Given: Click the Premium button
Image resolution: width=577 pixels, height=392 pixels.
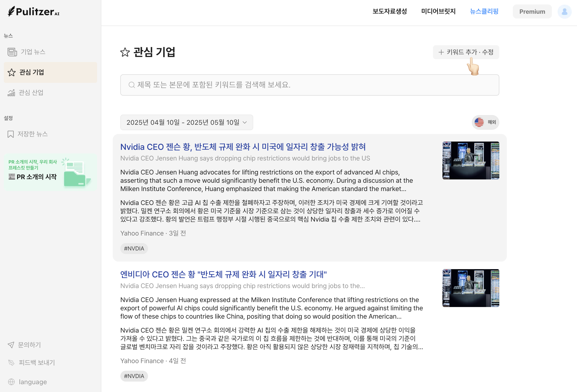Looking at the screenshot, I should (x=532, y=11).
